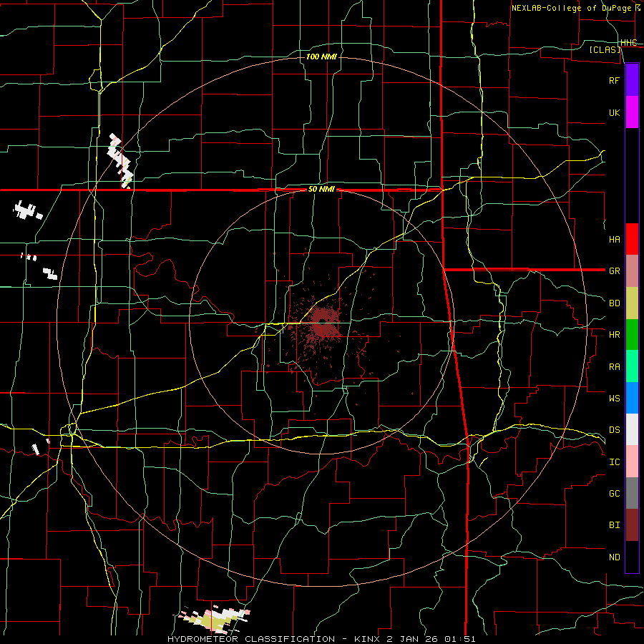The height and width of the screenshot is (644, 644).
Task: Click the white DS legend swatch
Action: (x=632, y=429)
